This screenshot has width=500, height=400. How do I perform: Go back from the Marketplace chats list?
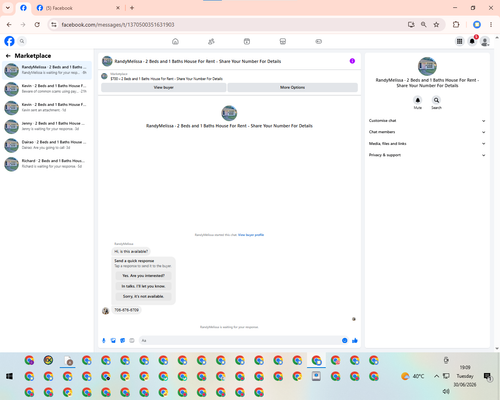8,56
